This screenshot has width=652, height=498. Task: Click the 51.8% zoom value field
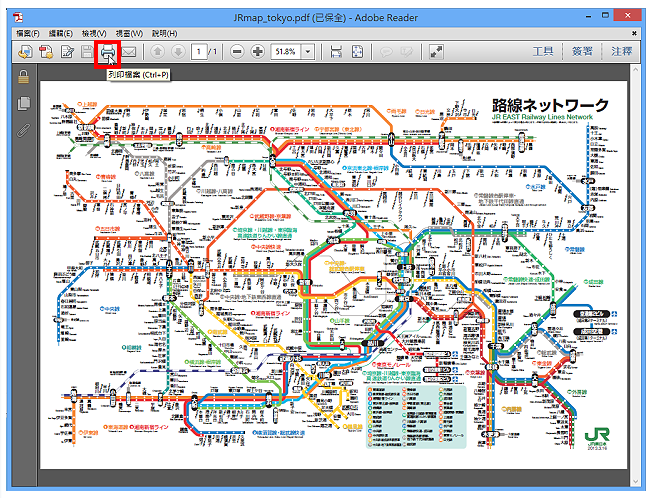tap(286, 52)
